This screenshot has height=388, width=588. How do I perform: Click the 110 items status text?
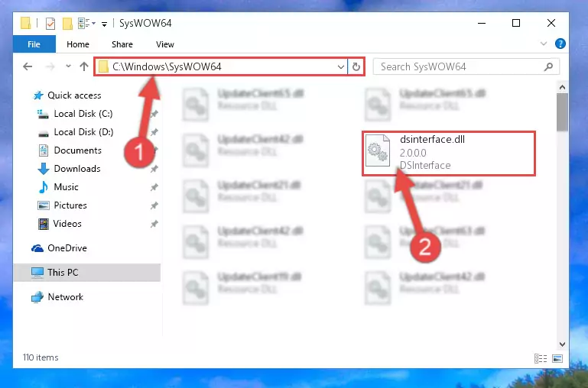tap(41, 357)
